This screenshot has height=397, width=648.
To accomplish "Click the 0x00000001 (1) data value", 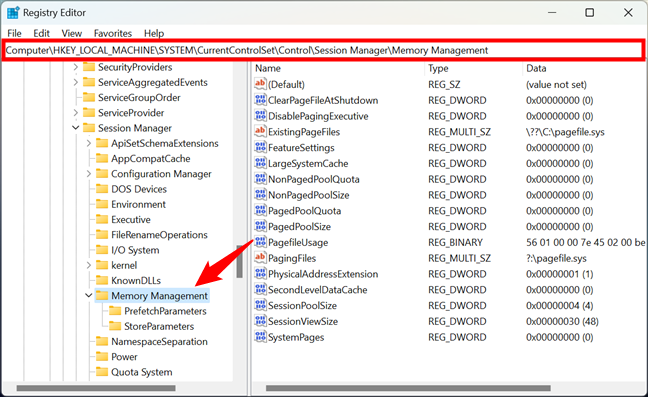I will [x=559, y=274].
